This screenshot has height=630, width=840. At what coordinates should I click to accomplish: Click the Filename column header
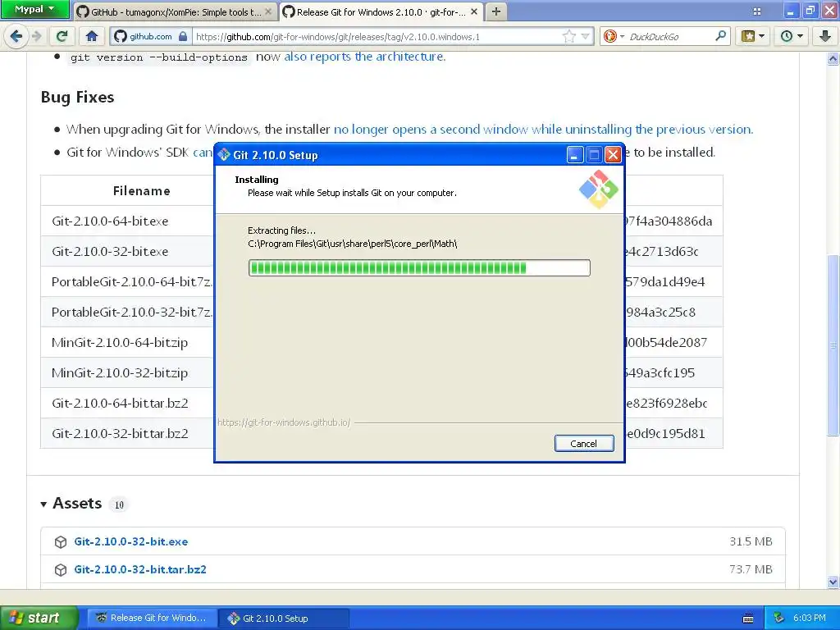point(141,190)
